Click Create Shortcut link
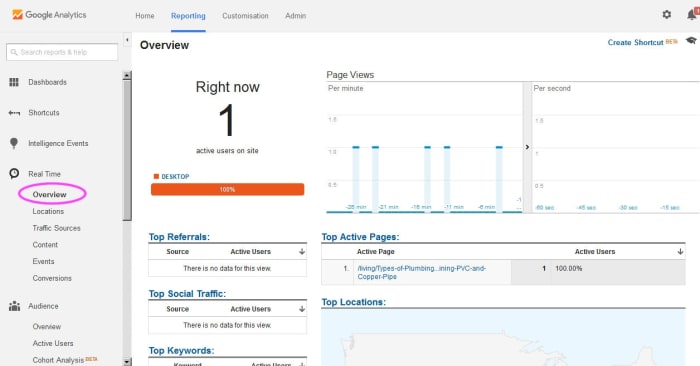 635,42
